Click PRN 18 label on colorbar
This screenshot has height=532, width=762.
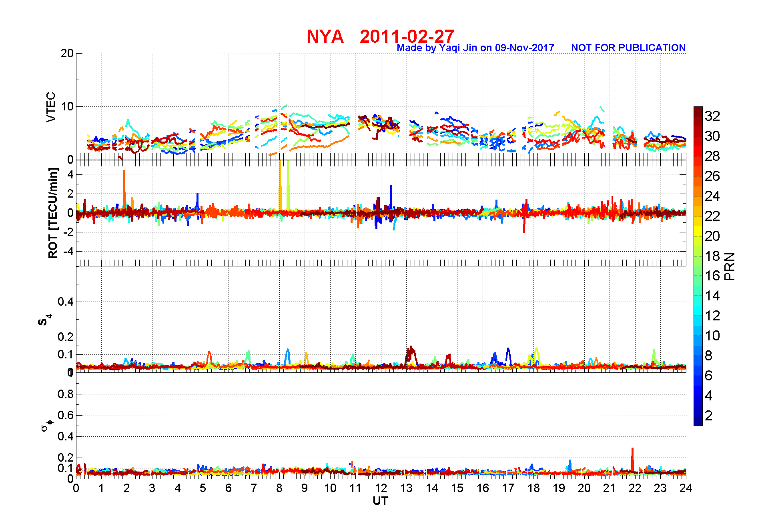click(712, 256)
